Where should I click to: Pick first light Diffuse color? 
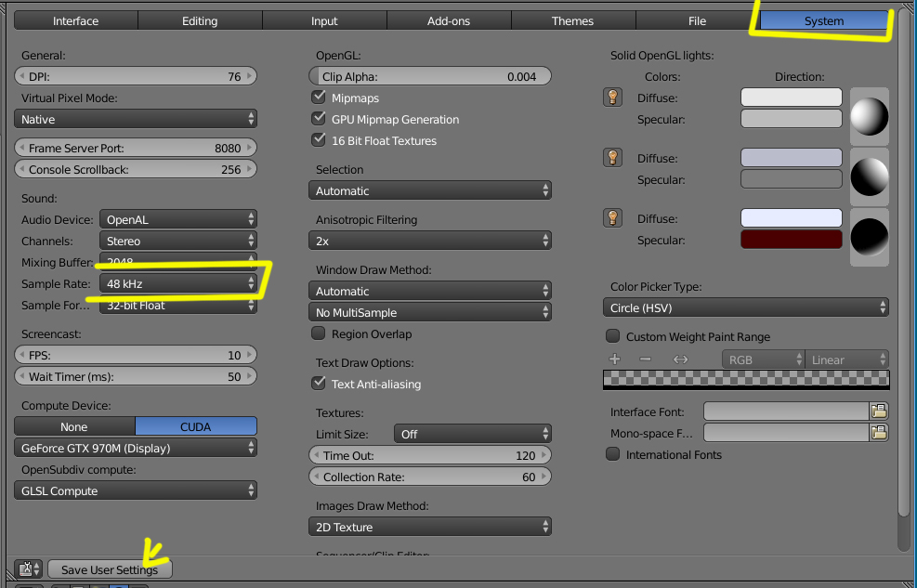tap(792, 97)
